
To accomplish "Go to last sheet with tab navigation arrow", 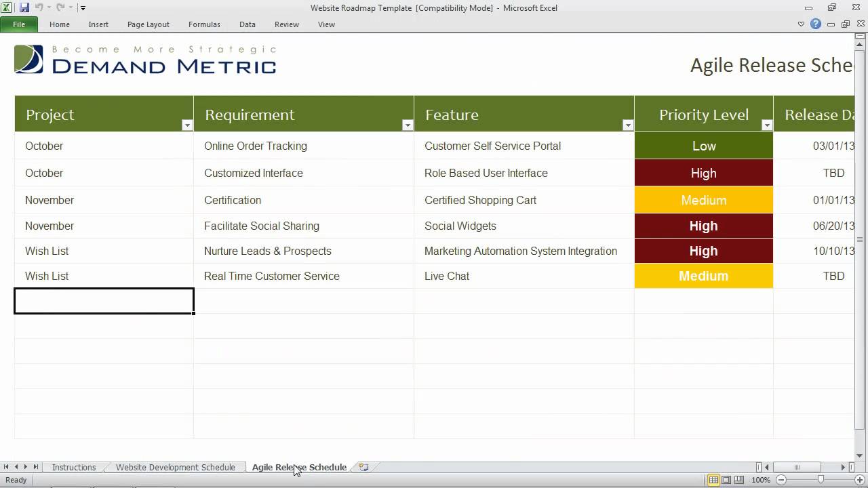I will [35, 467].
